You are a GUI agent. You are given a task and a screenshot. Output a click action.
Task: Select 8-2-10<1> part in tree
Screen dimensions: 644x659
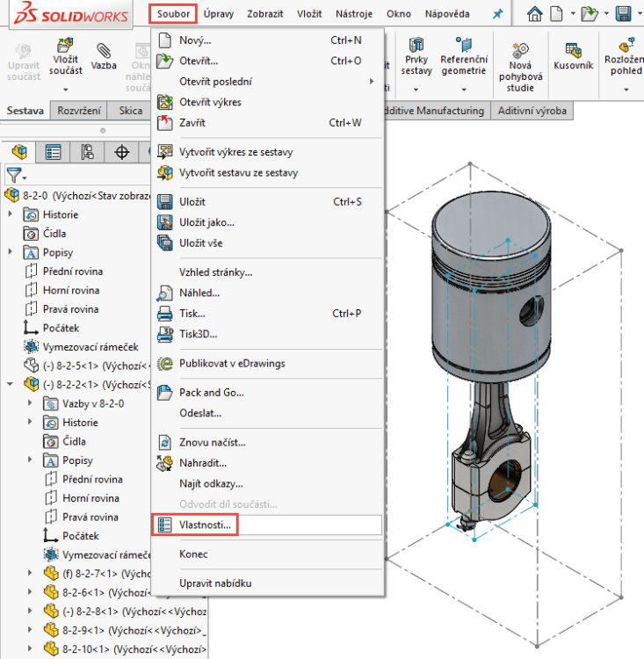(126, 649)
